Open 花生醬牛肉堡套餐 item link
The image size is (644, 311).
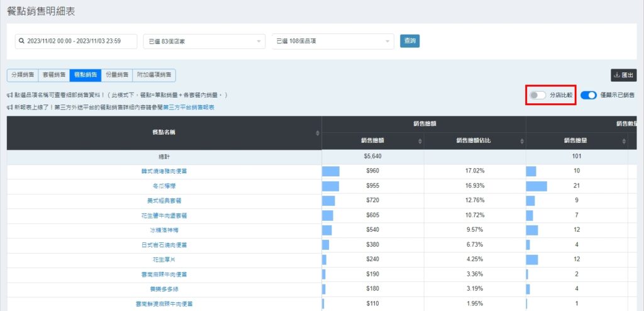pos(164,215)
